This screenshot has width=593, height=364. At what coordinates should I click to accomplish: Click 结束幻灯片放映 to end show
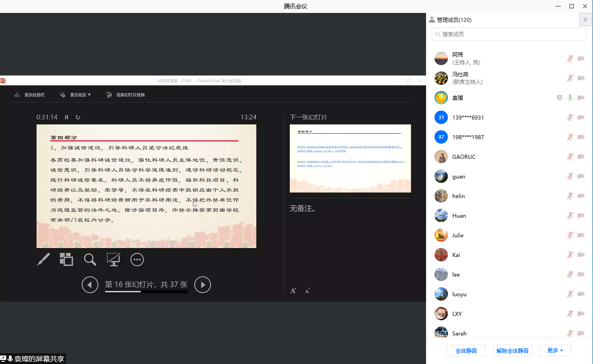click(126, 95)
